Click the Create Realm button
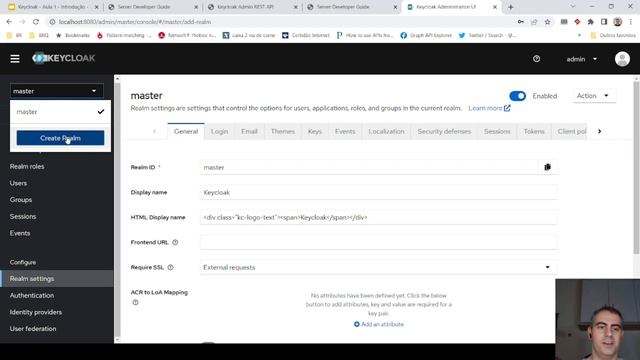The image size is (640, 360). point(60,138)
